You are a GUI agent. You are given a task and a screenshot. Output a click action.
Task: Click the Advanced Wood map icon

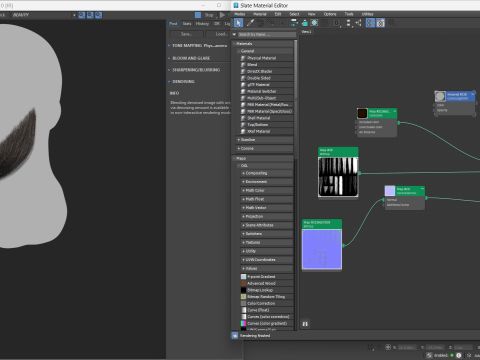point(243,283)
